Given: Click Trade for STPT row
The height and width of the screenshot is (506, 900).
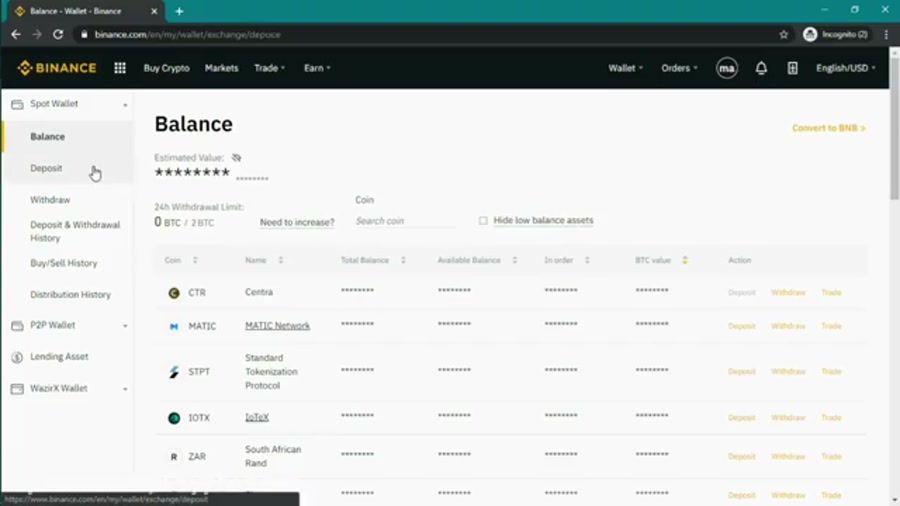Looking at the screenshot, I should point(831,372).
